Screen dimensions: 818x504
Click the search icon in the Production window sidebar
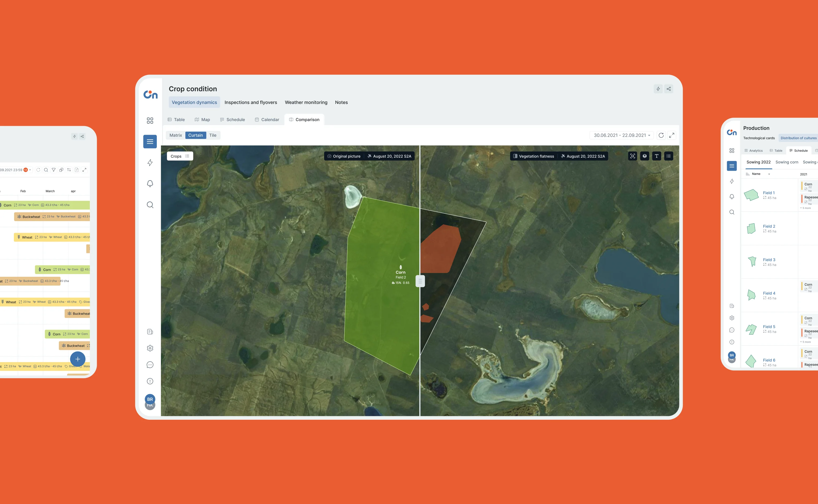[732, 212]
